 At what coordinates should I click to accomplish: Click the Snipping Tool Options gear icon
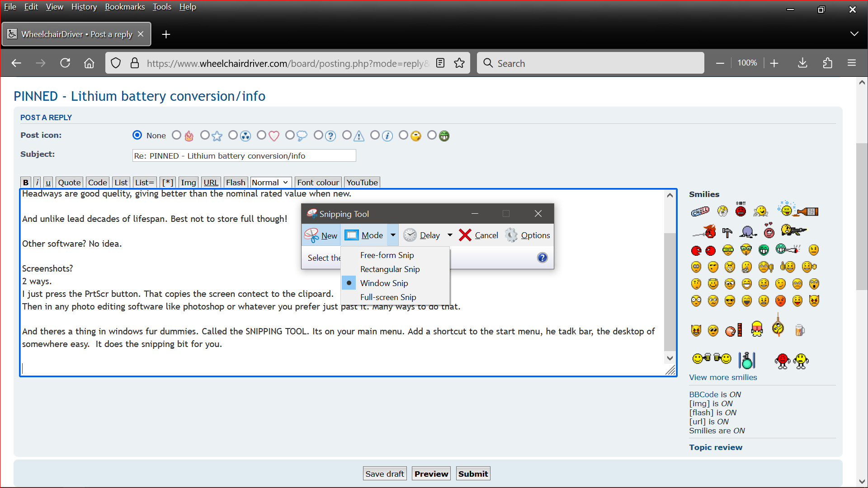(511, 235)
